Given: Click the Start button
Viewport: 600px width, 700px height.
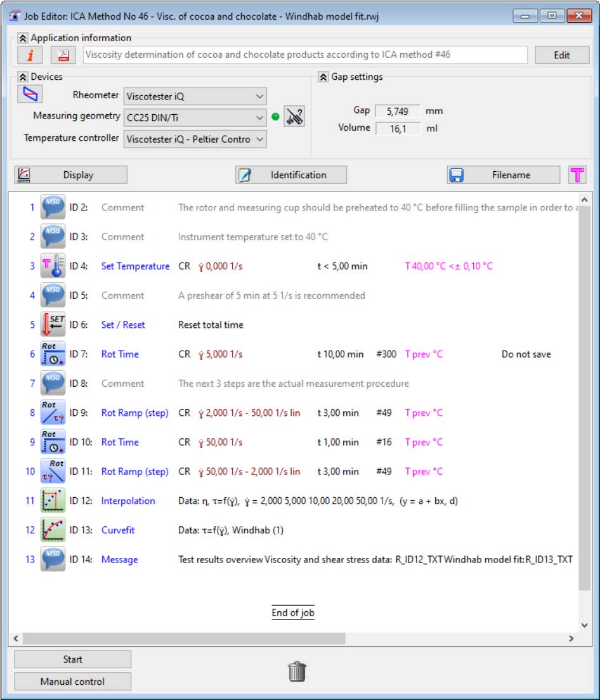Looking at the screenshot, I should 72,659.
